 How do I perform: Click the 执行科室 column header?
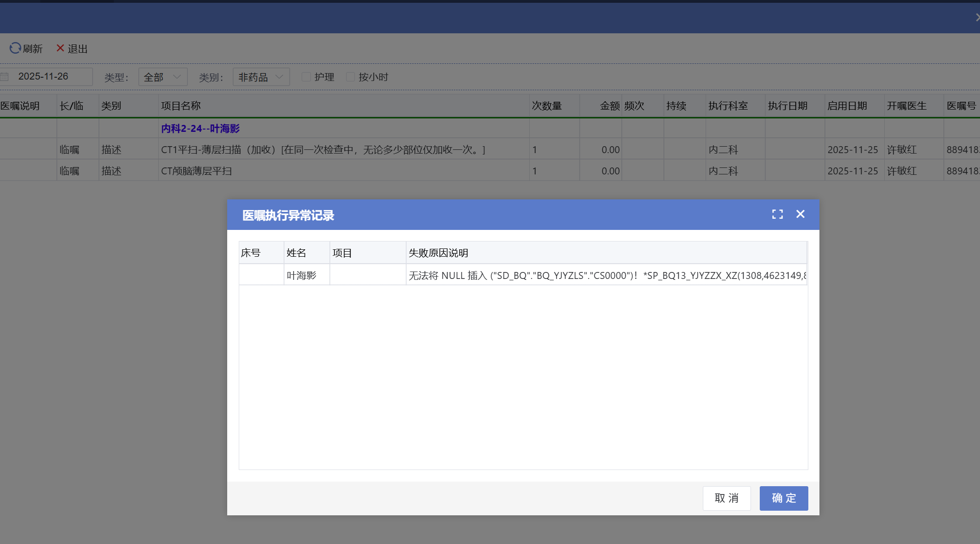pyautogui.click(x=728, y=106)
